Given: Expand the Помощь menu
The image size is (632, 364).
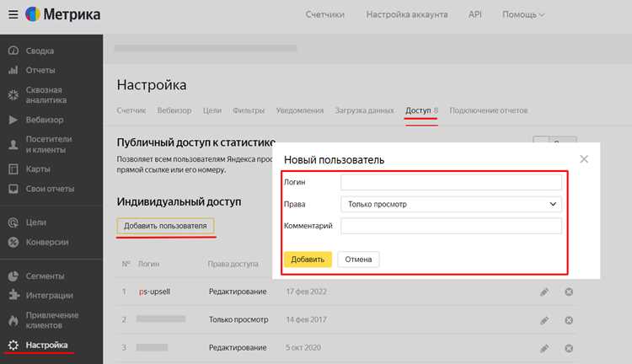Looking at the screenshot, I should [523, 14].
